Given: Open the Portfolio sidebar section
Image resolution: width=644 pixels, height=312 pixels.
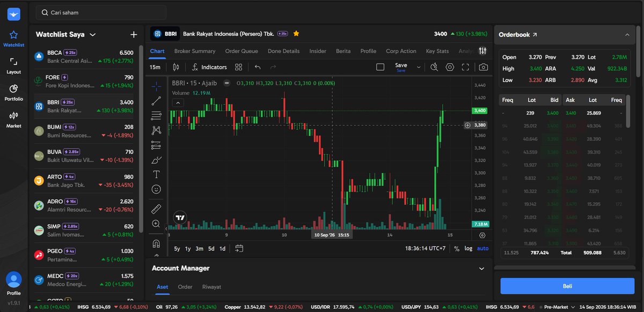Looking at the screenshot, I should 14,92.
